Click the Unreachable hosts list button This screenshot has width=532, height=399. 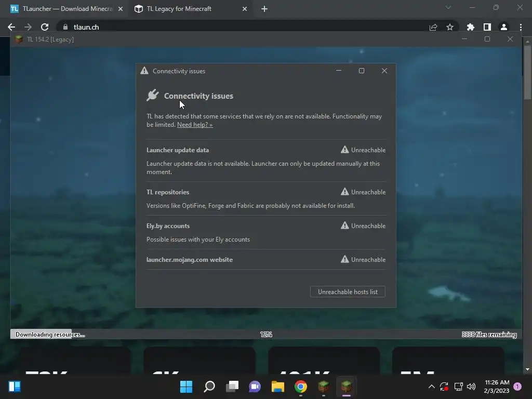tap(348, 292)
